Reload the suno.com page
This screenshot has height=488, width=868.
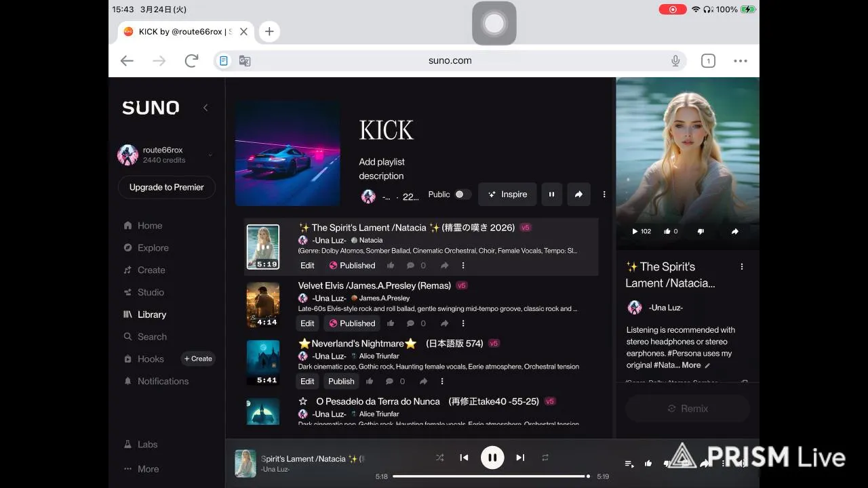pyautogui.click(x=192, y=61)
